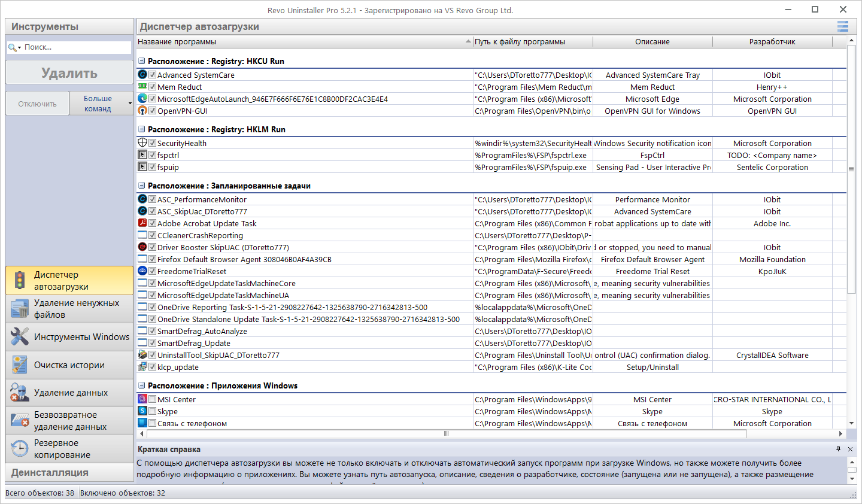Image resolution: width=862 pixels, height=504 pixels.
Task: Click help panel scroll down arrow
Action: (x=852, y=479)
